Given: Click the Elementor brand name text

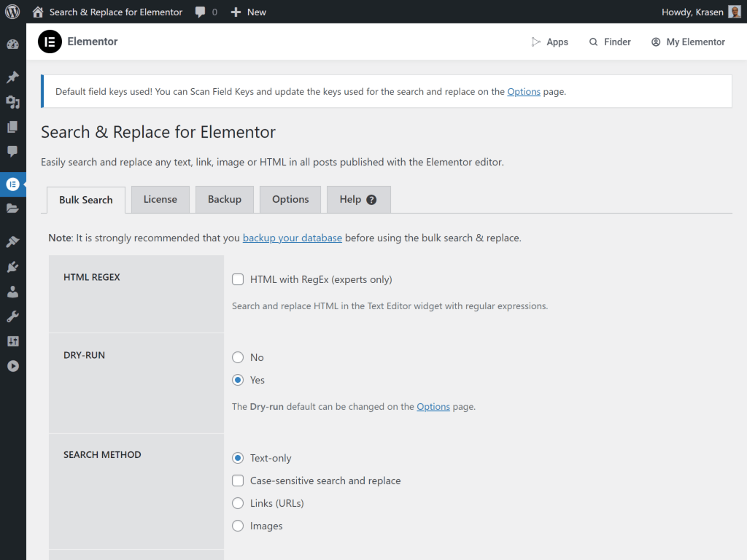Looking at the screenshot, I should [93, 42].
